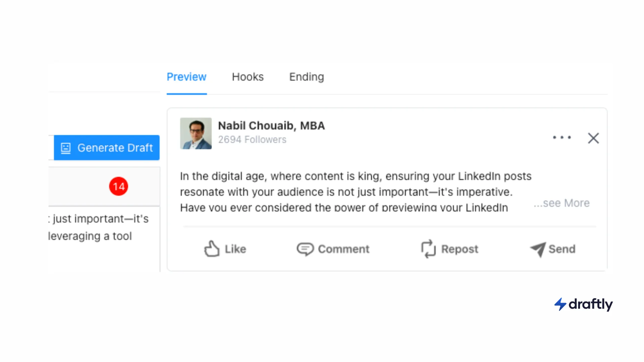Open the three-dot post options menu
The height and width of the screenshot is (362, 644).
pos(562,137)
